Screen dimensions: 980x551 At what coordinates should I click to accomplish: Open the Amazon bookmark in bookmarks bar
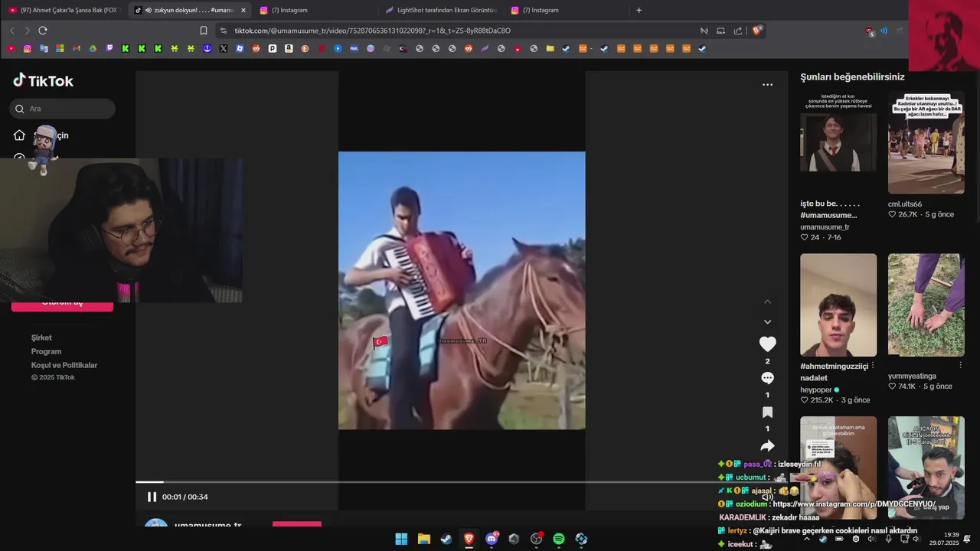pos(289,48)
